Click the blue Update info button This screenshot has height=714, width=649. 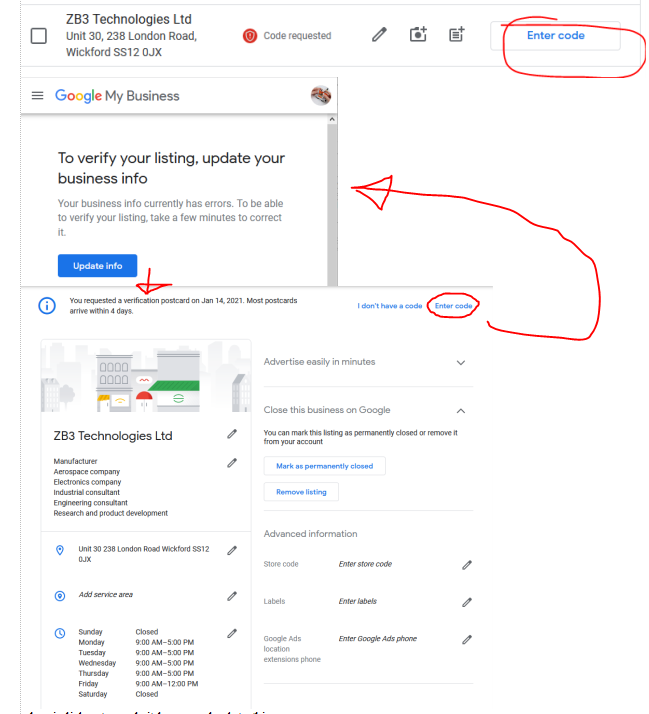tap(97, 265)
